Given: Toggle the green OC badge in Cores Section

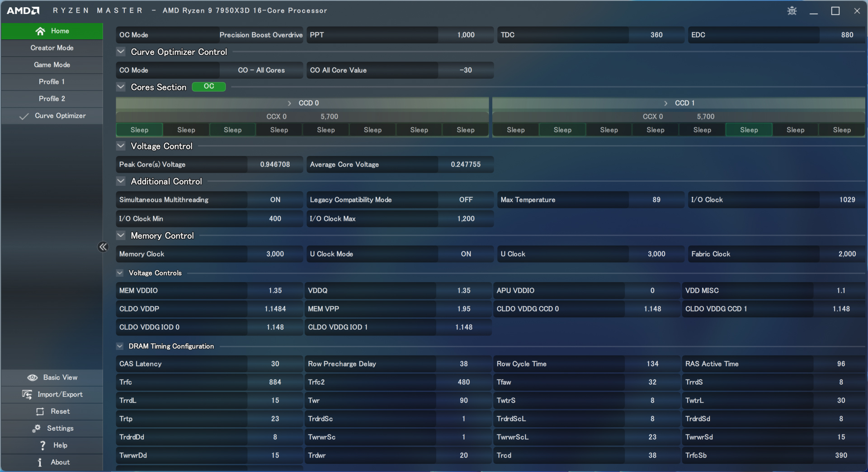Looking at the screenshot, I should [208, 87].
